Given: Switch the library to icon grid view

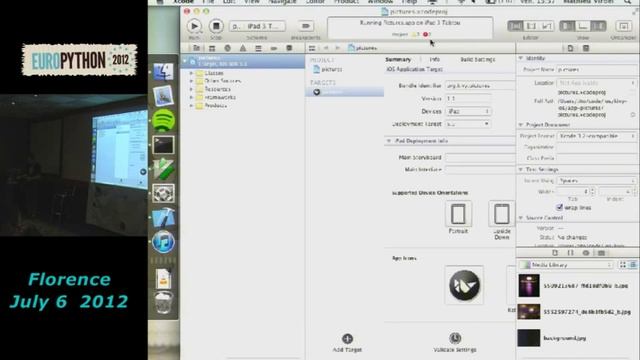Looking at the screenshot, I should pyautogui.click(x=622, y=265).
